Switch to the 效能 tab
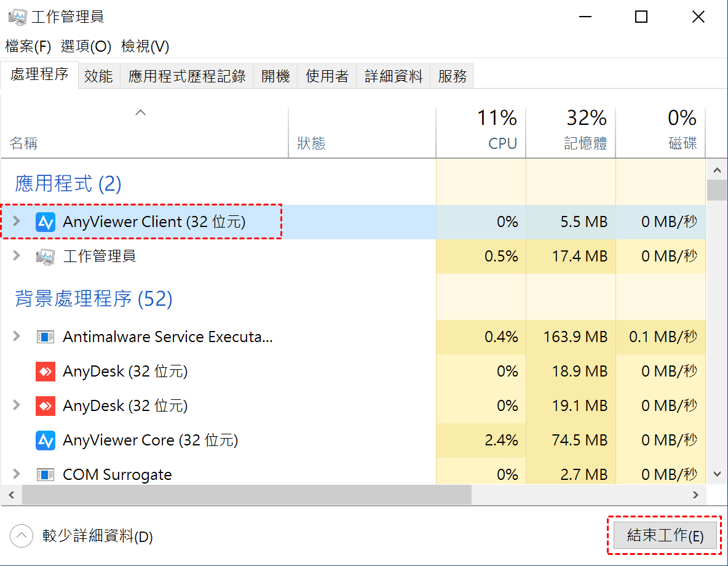Screen dimensions: 728x566 pyautogui.click(x=98, y=76)
